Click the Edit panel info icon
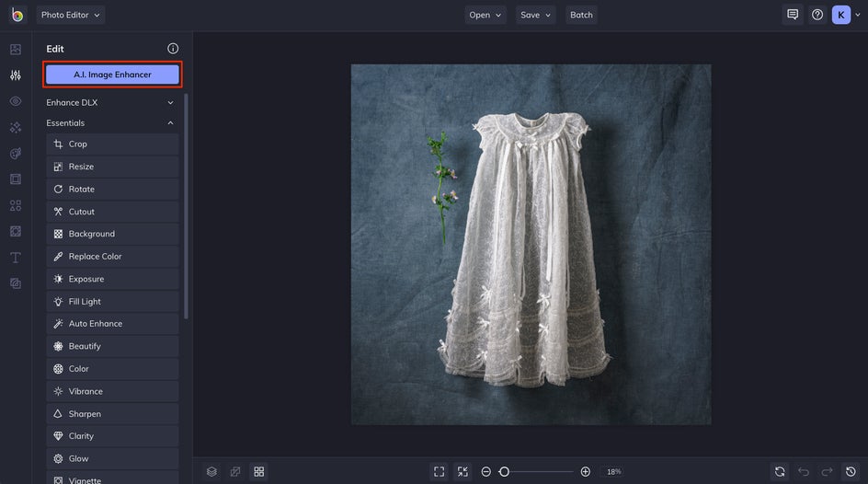This screenshot has width=868, height=484. (x=173, y=49)
